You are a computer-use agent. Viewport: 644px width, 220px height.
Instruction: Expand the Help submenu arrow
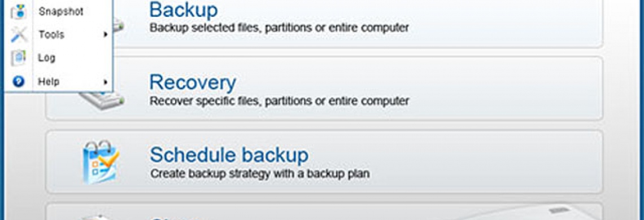click(x=106, y=82)
